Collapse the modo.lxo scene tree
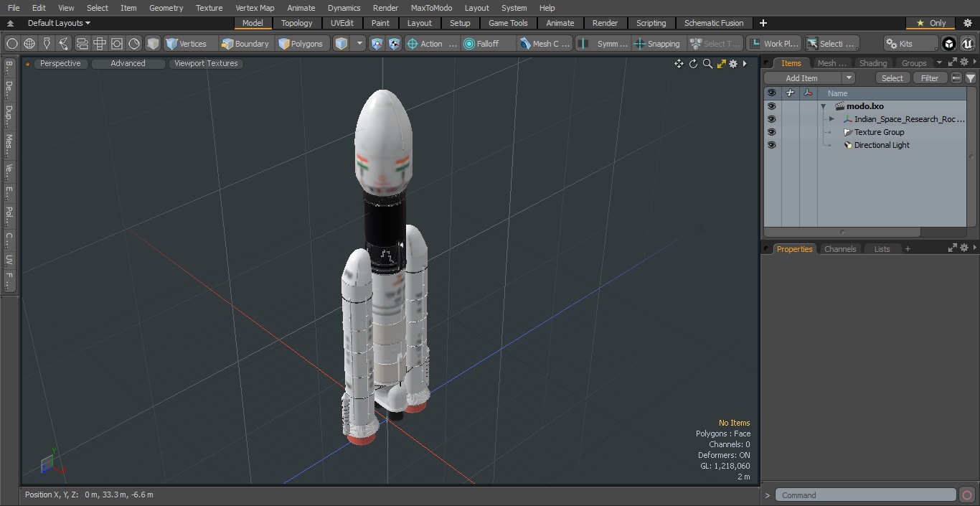980x506 pixels. (x=823, y=106)
